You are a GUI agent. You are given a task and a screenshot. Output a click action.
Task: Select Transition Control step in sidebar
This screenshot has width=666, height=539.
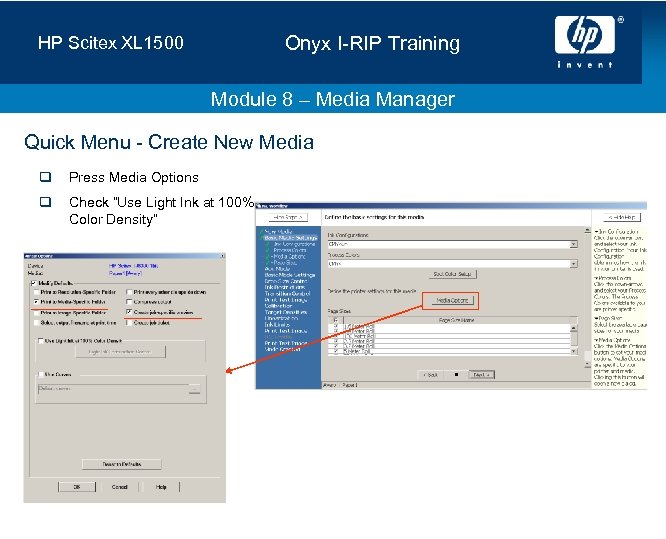287,294
